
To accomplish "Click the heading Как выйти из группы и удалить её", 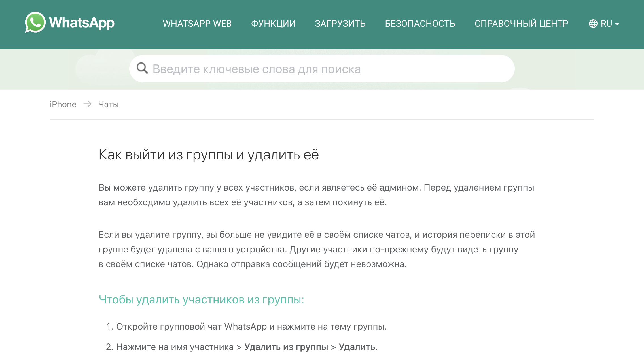I will point(209,155).
